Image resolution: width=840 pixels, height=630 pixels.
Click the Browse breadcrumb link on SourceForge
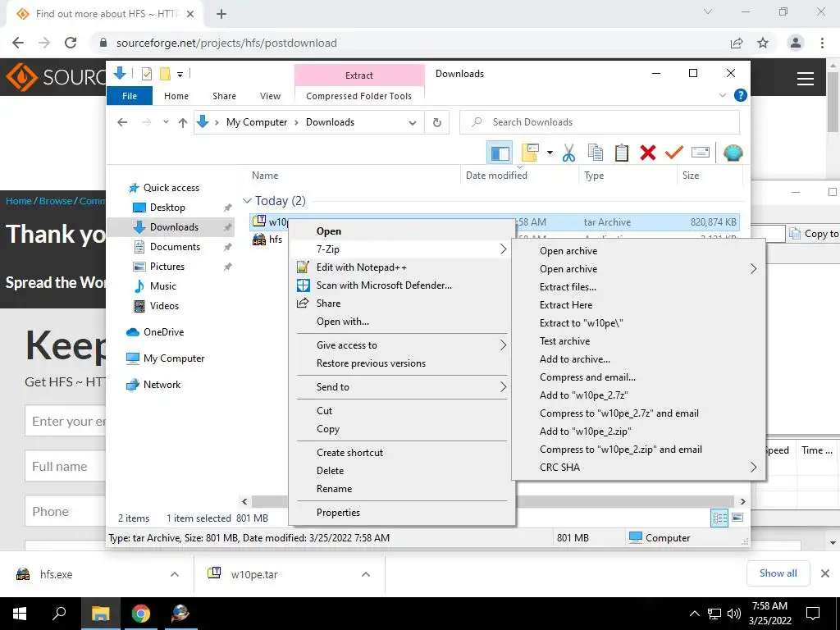[x=56, y=201]
